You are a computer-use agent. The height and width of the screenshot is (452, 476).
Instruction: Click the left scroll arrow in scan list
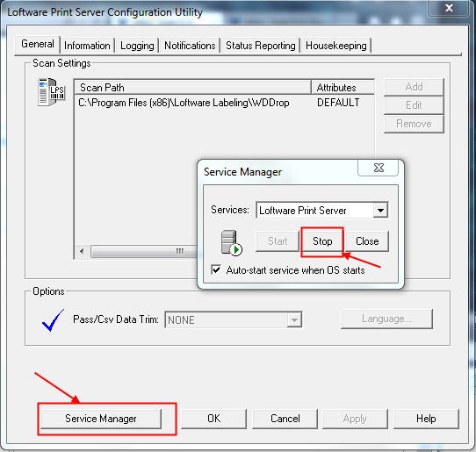(x=82, y=251)
